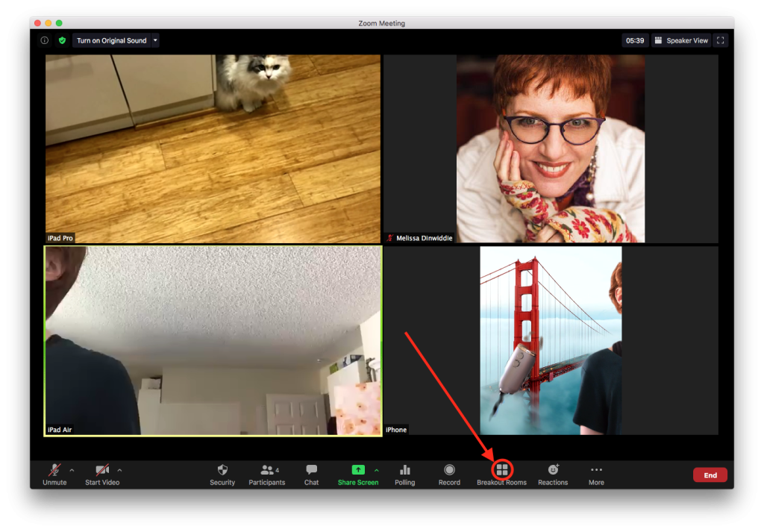Open the Original Sound dropdown arrow
The image size is (764, 532).
tap(154, 40)
